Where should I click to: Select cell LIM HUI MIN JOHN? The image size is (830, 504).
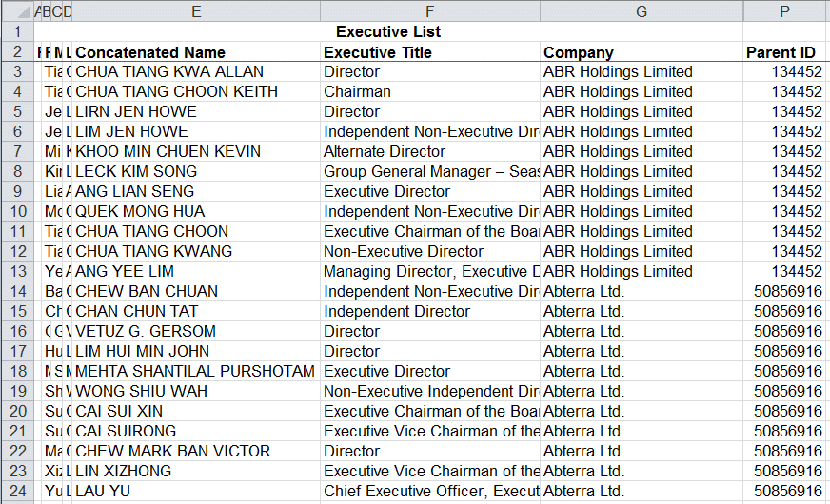[x=196, y=351]
